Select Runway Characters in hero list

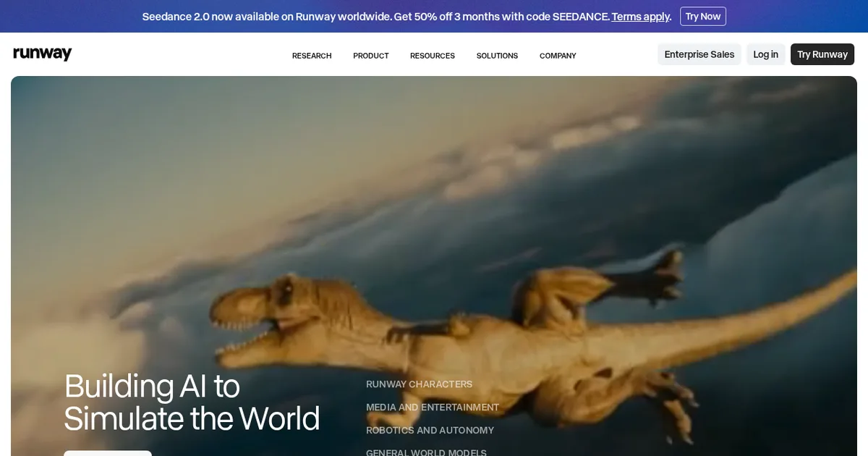point(419,384)
